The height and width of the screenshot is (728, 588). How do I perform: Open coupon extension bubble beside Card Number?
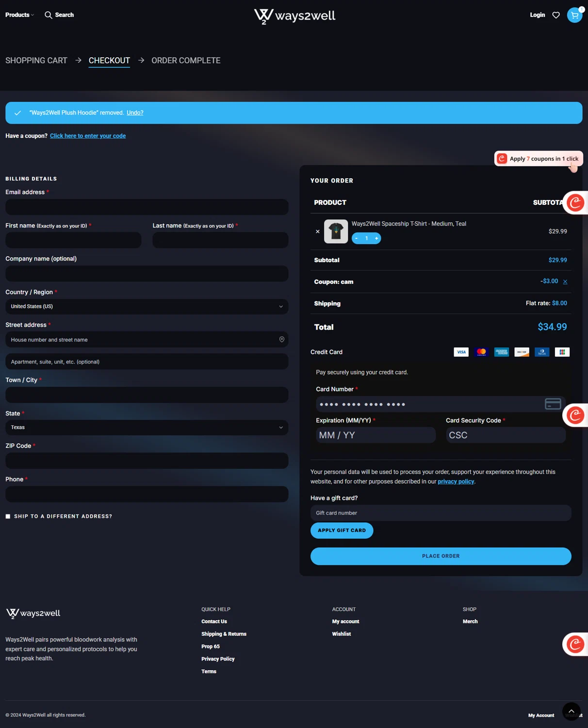click(x=575, y=415)
